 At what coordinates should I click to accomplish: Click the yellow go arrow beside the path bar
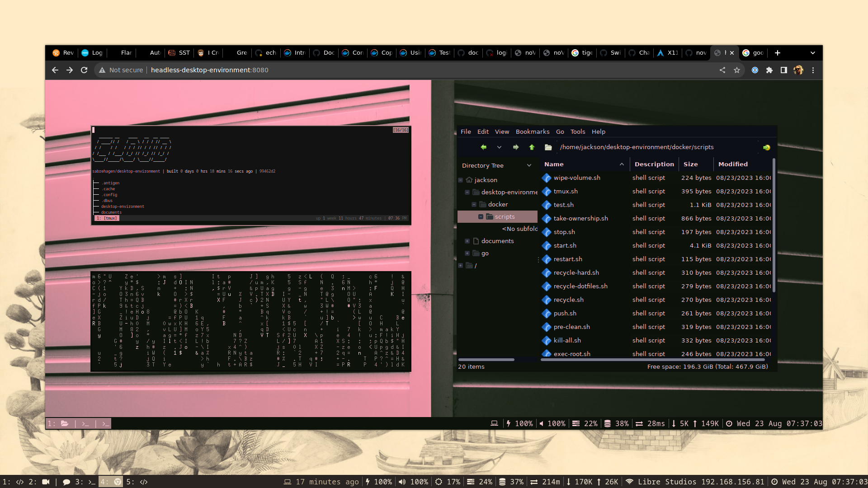[x=767, y=147]
